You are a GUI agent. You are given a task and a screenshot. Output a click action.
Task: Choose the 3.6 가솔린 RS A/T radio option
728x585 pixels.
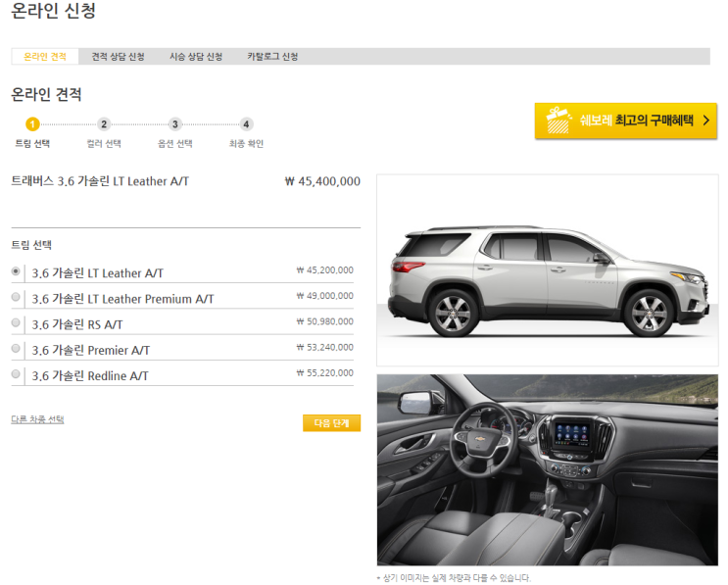click(16, 322)
